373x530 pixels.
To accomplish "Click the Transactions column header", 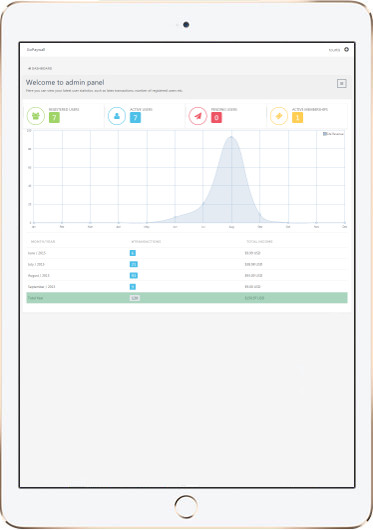I will click(x=146, y=242).
